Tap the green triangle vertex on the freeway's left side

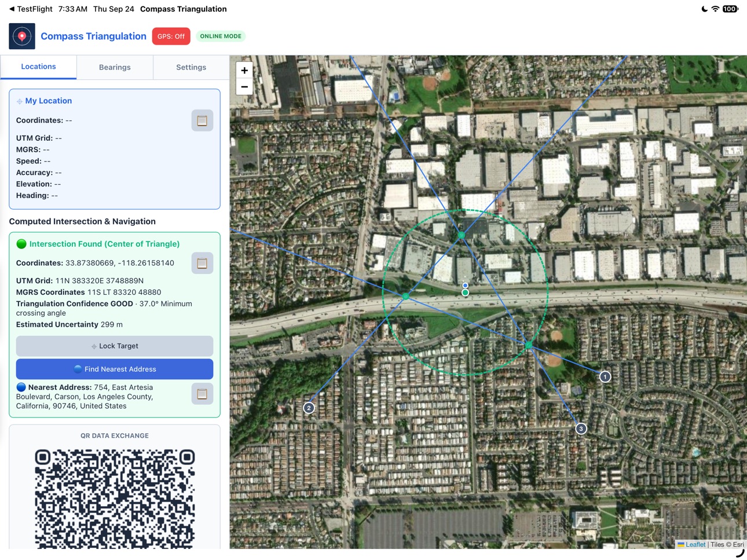tap(406, 297)
